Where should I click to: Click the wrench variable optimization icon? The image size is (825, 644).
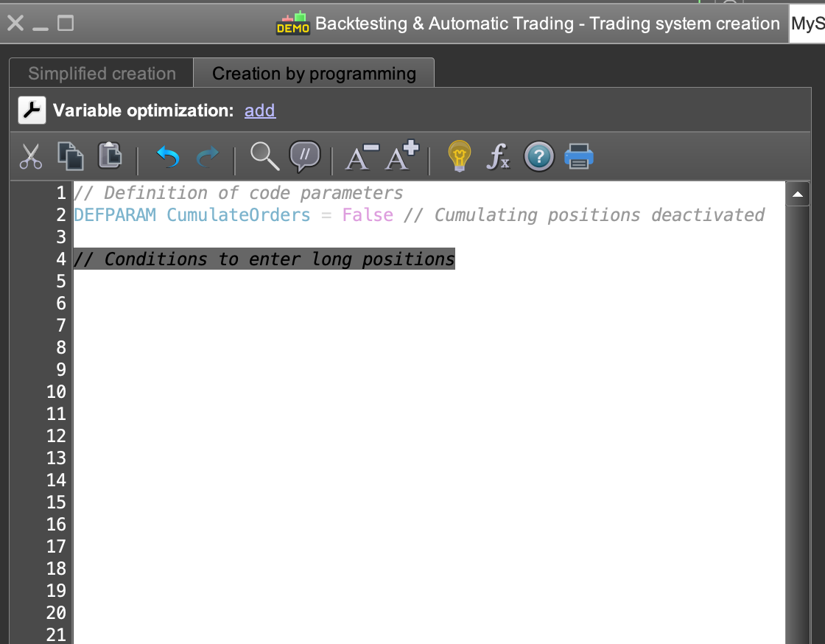click(x=32, y=111)
